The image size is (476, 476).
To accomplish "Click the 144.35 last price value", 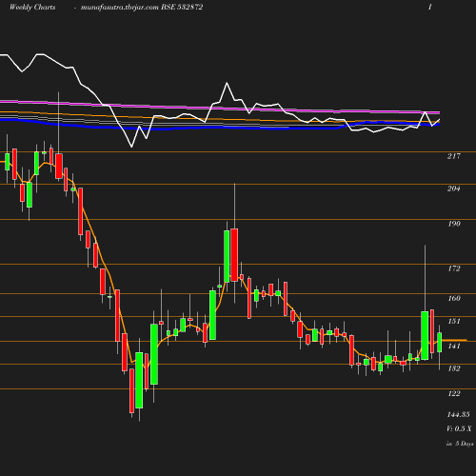I will 458,414.
